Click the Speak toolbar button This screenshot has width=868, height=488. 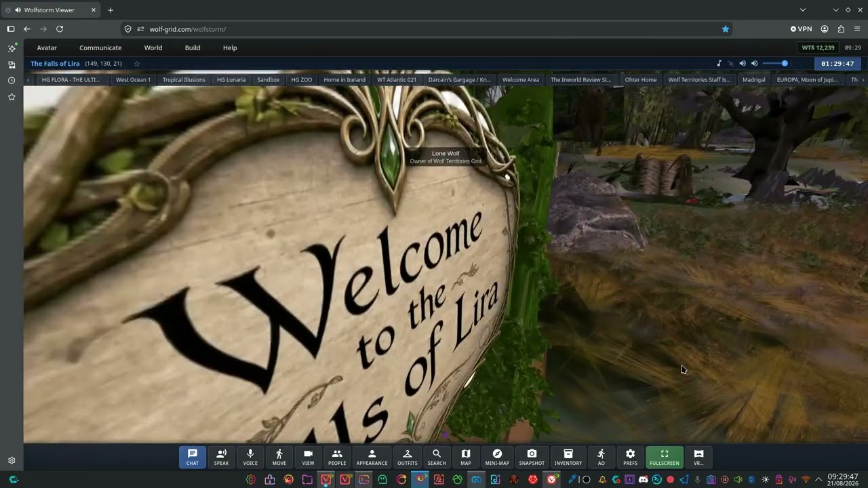click(x=221, y=457)
